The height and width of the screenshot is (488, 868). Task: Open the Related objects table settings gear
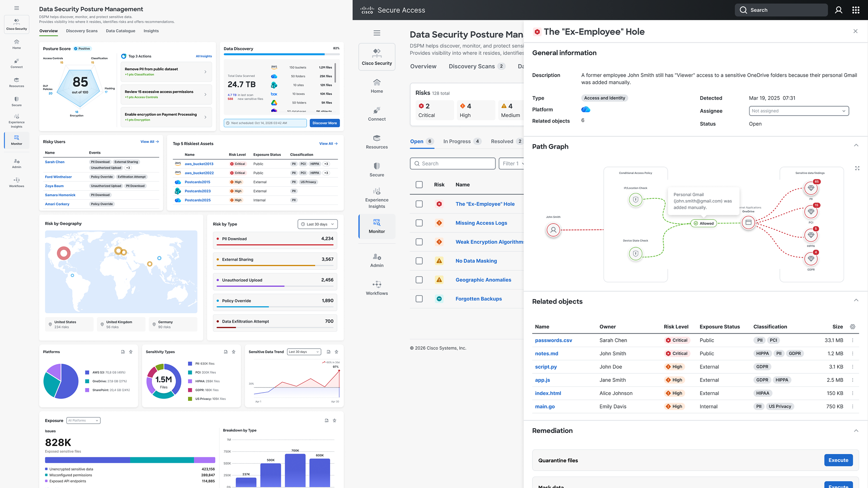click(x=853, y=327)
